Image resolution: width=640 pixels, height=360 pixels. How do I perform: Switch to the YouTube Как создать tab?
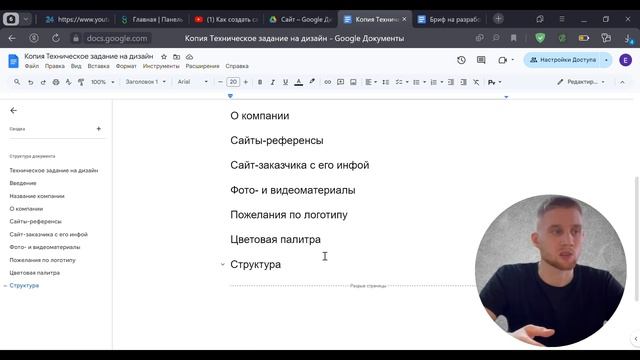226,19
